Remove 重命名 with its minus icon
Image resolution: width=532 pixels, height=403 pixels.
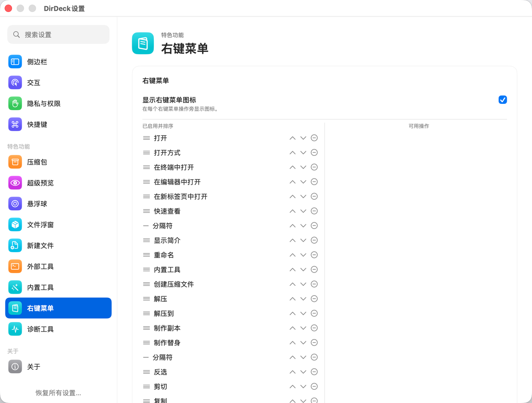[314, 255]
